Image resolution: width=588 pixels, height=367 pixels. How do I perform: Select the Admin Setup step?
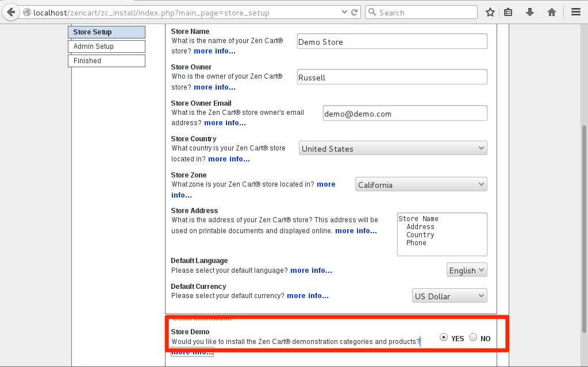pos(106,47)
